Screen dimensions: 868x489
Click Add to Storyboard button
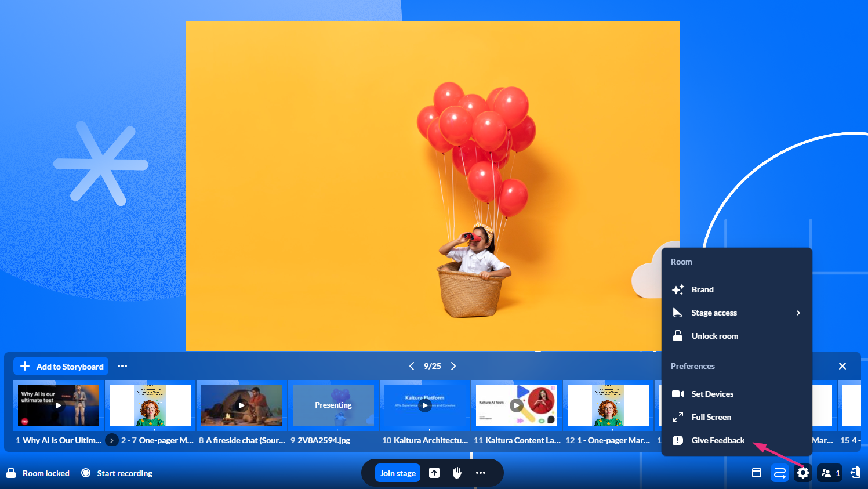tap(61, 366)
